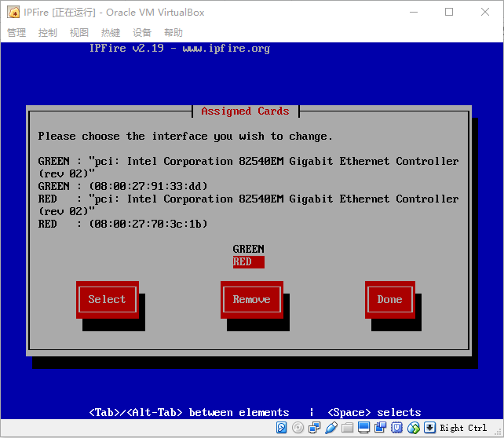Click the Assigned Cards dialog title
This screenshot has width=504, height=438.
[x=245, y=111]
